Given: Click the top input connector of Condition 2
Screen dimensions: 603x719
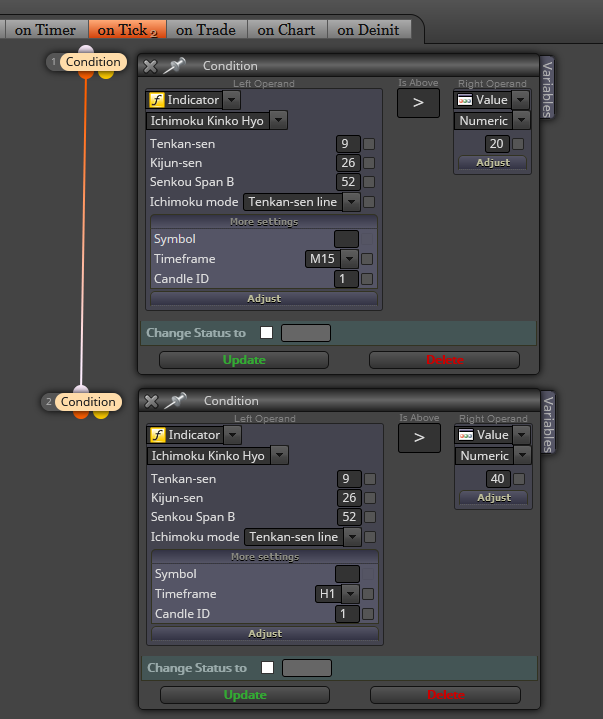Looking at the screenshot, I should click(x=81, y=390).
